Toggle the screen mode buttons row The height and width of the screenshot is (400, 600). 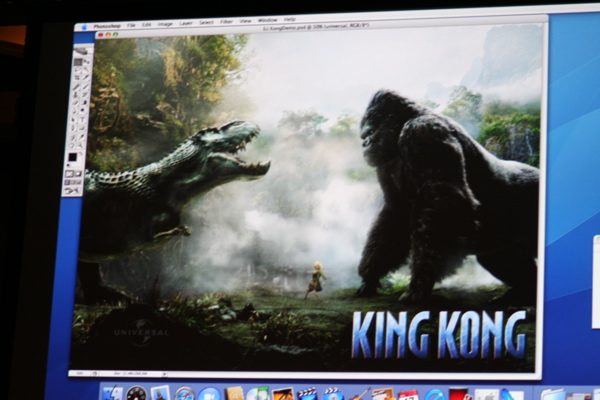(x=73, y=182)
